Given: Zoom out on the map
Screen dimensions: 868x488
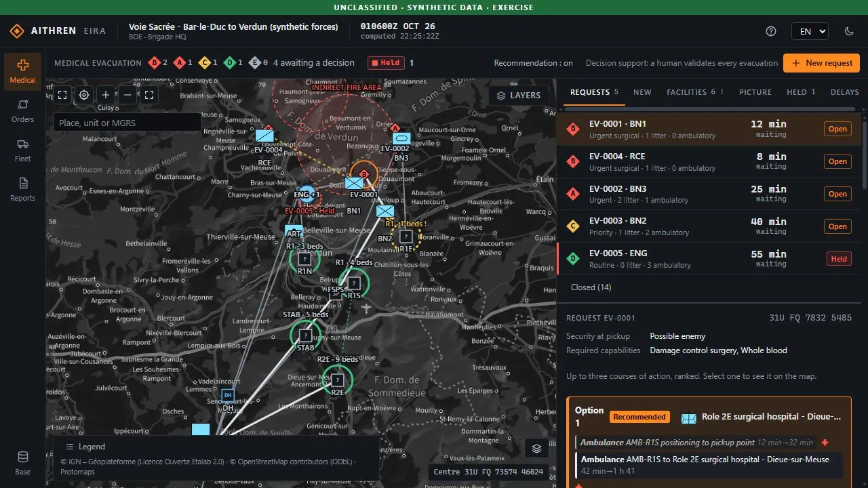Looking at the screenshot, I should click(x=127, y=95).
